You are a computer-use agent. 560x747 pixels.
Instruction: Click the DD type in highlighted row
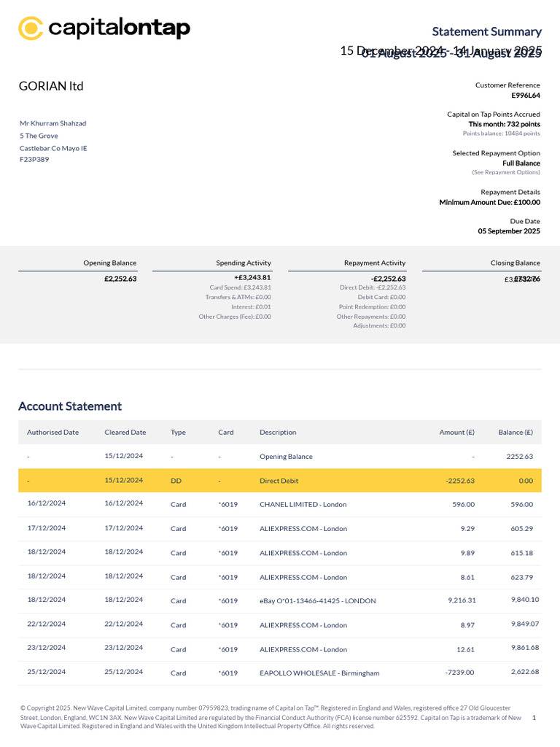point(176,481)
